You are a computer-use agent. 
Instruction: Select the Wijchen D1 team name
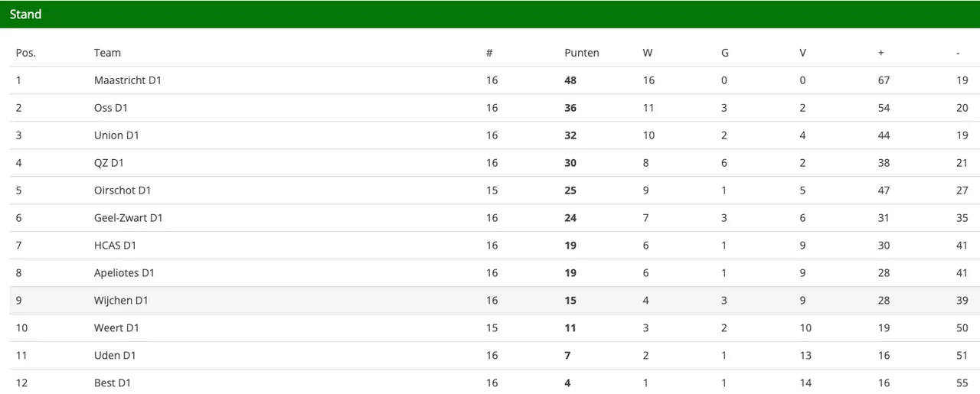[x=121, y=301]
